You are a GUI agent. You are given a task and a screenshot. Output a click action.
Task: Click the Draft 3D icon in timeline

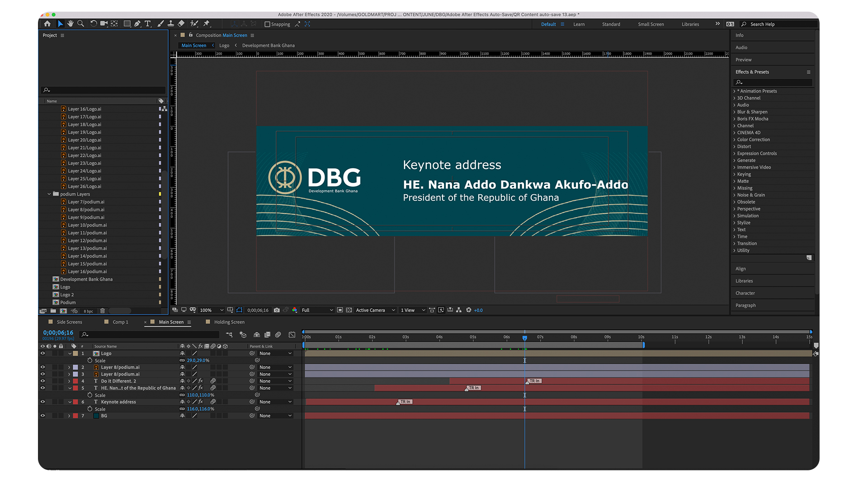(243, 335)
